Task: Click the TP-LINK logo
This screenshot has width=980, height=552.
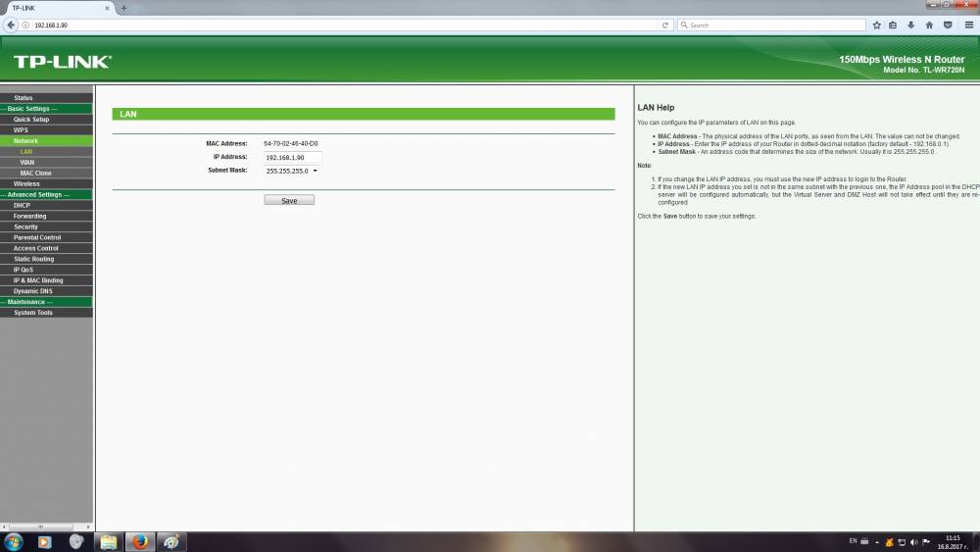Action: (x=63, y=61)
